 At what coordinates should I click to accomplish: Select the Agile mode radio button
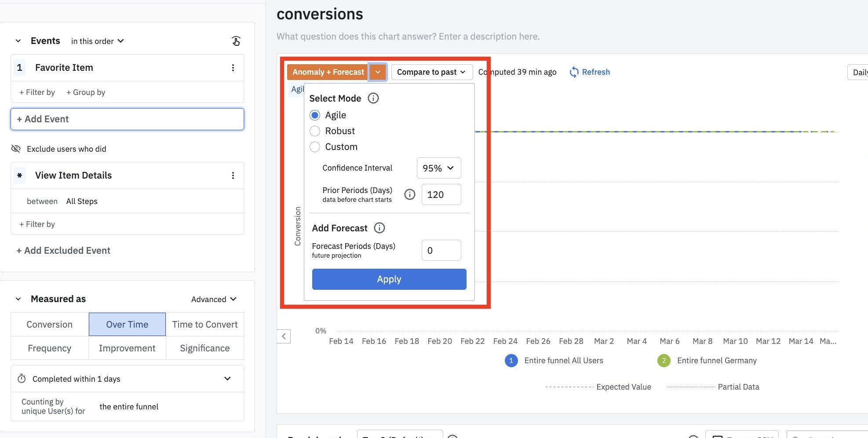pyautogui.click(x=315, y=115)
